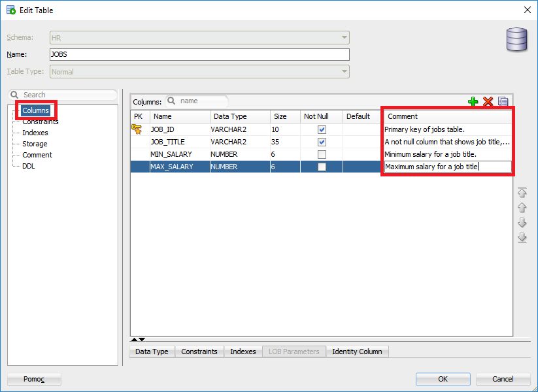Click the red X delete column icon
The height and width of the screenshot is (392, 538).
coord(488,101)
